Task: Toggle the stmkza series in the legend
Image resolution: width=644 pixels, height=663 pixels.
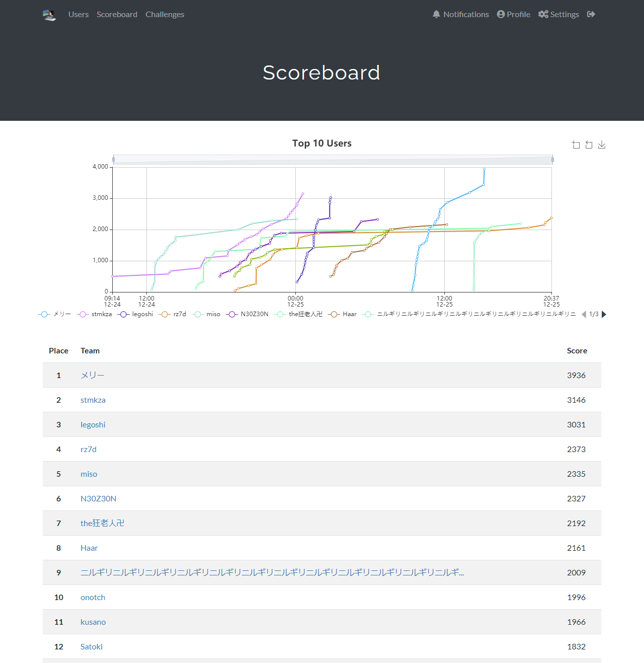Action: pos(94,314)
